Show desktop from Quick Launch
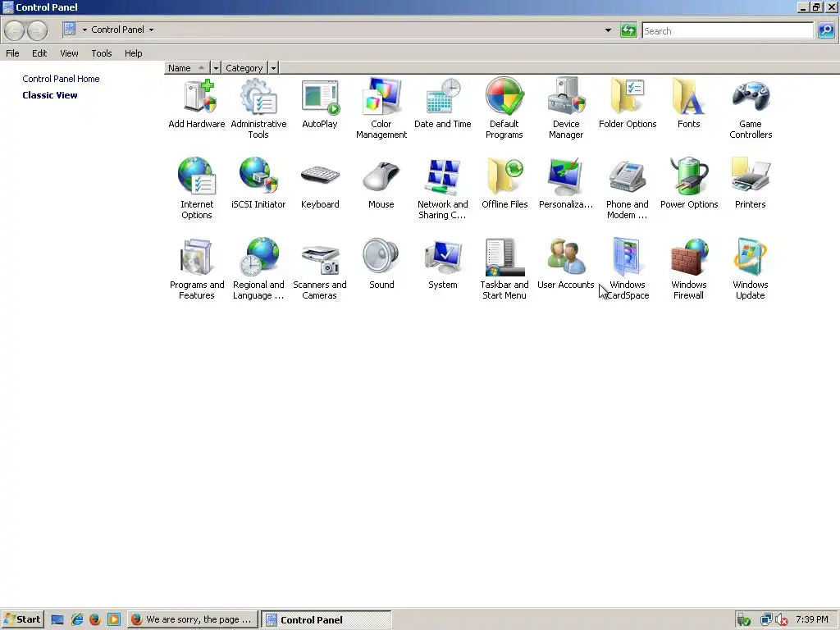The width and height of the screenshot is (840, 630). tap(57, 620)
